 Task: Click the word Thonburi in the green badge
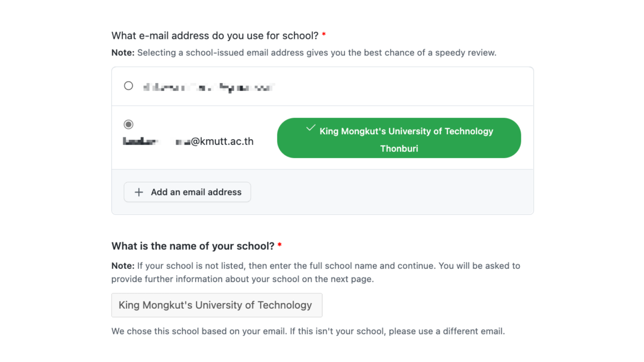tap(399, 149)
